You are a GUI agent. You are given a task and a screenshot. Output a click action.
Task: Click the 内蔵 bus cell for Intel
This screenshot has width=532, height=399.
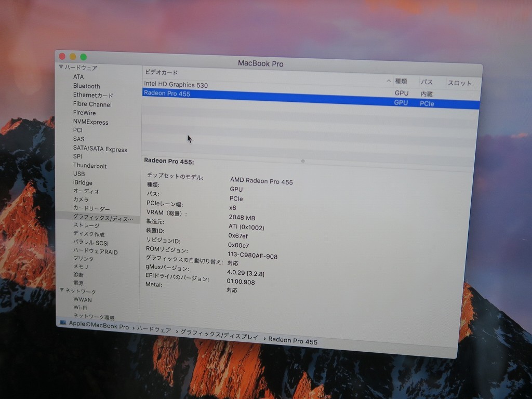[427, 94]
